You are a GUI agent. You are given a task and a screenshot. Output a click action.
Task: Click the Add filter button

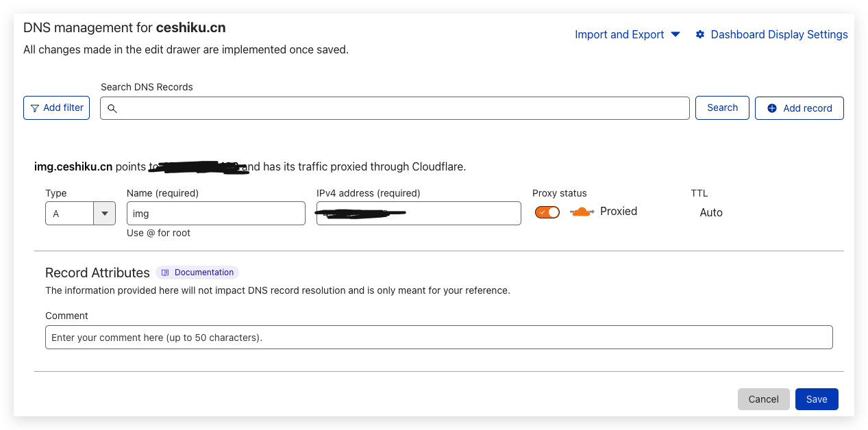(x=56, y=108)
